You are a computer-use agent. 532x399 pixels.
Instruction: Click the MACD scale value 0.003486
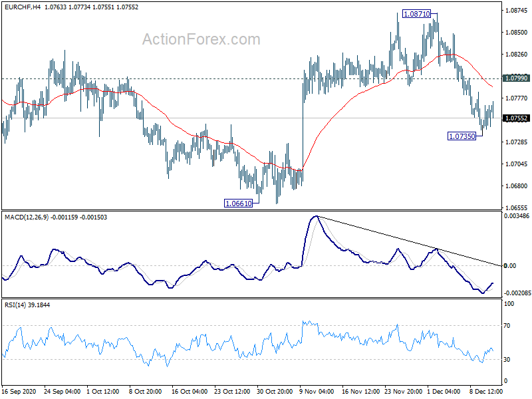(x=517, y=216)
